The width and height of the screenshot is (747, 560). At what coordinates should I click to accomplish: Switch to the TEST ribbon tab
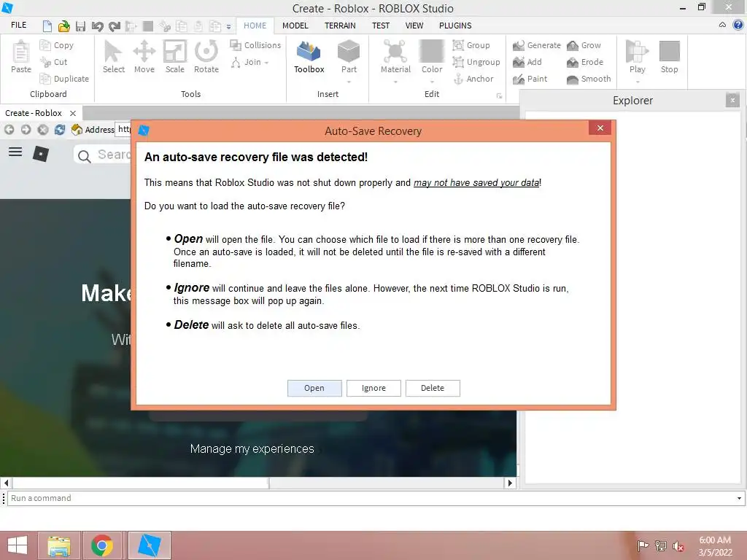(x=381, y=26)
